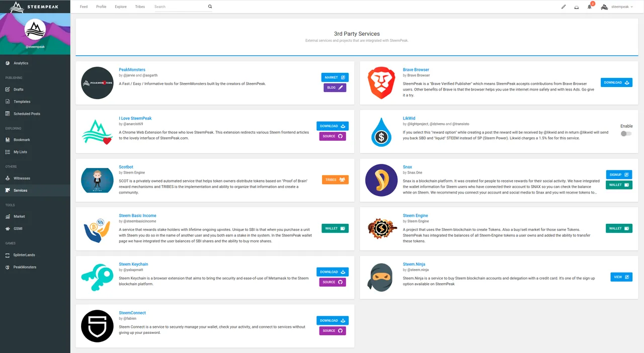
Task: Click SteemConnect DOWNLOAD button
Action: click(x=333, y=320)
